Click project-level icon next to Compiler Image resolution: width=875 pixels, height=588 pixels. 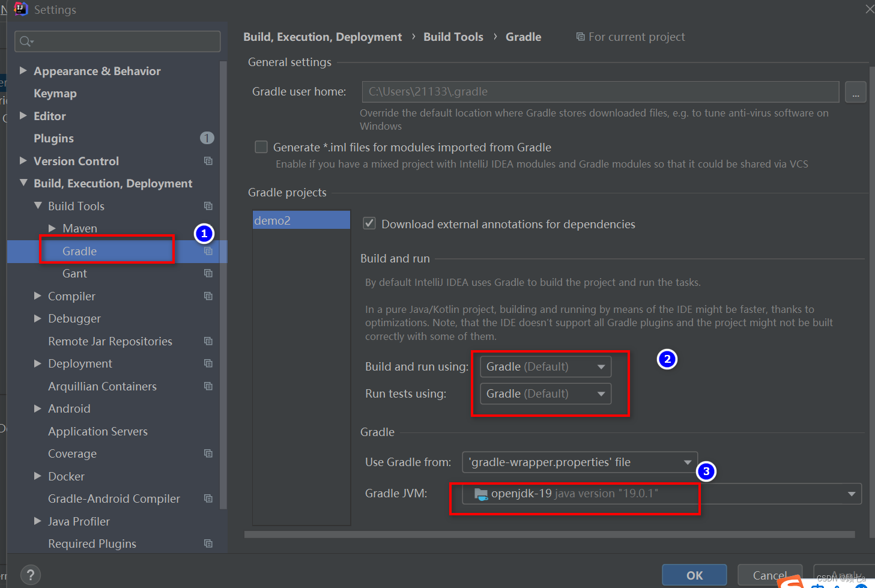click(208, 296)
